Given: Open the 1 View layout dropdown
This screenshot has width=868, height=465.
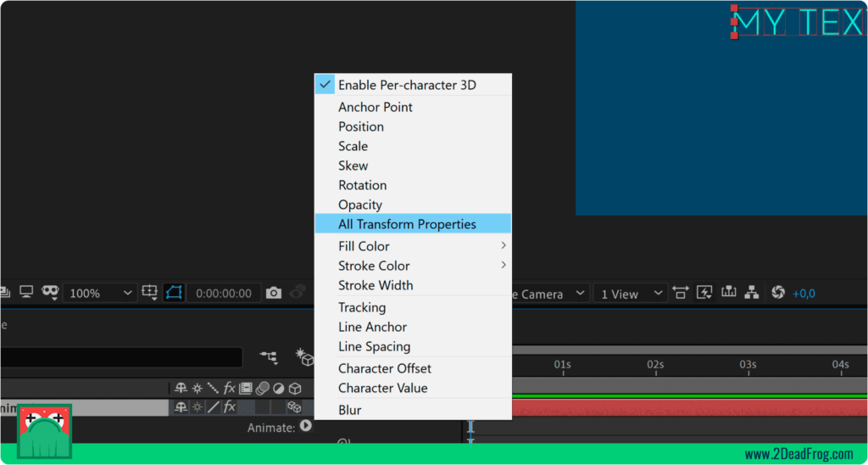Looking at the screenshot, I should [630, 294].
